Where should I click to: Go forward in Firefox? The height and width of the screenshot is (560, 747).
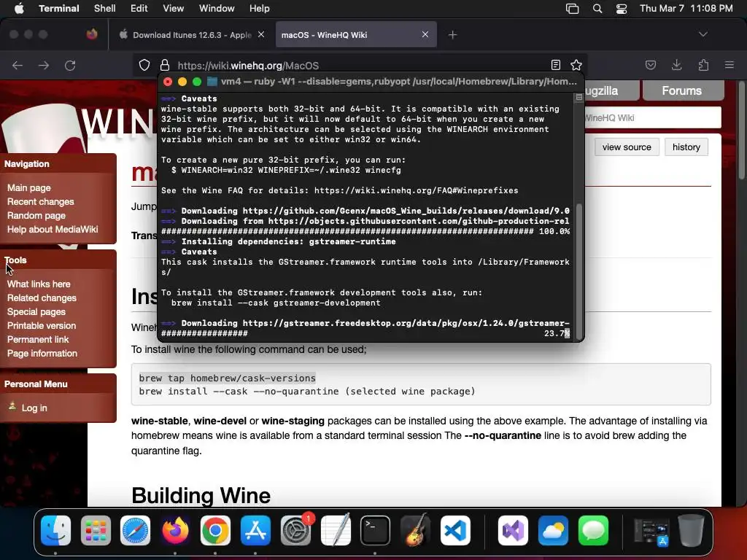click(x=43, y=65)
